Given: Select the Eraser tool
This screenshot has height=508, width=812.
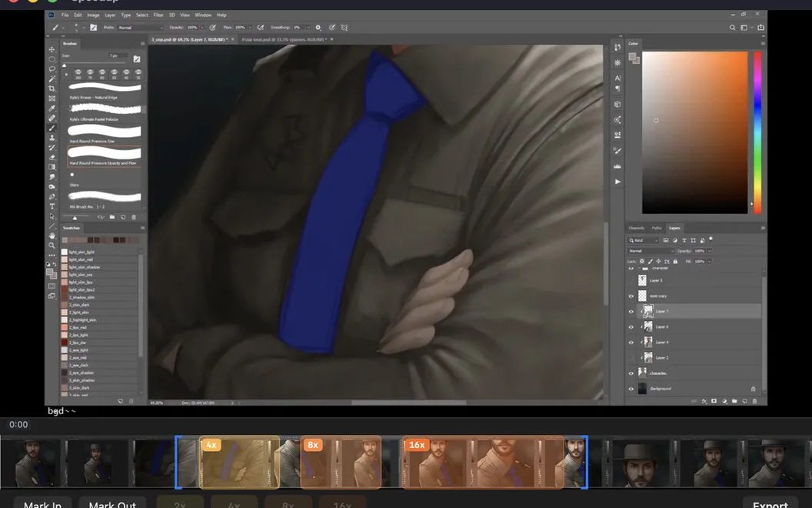Looking at the screenshot, I should [x=52, y=158].
